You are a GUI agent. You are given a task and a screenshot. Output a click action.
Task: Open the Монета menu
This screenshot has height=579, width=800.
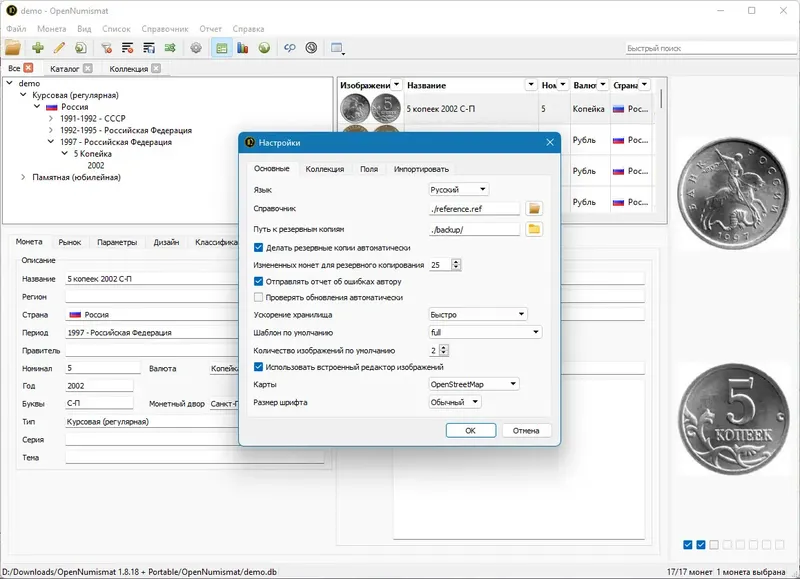click(x=52, y=29)
